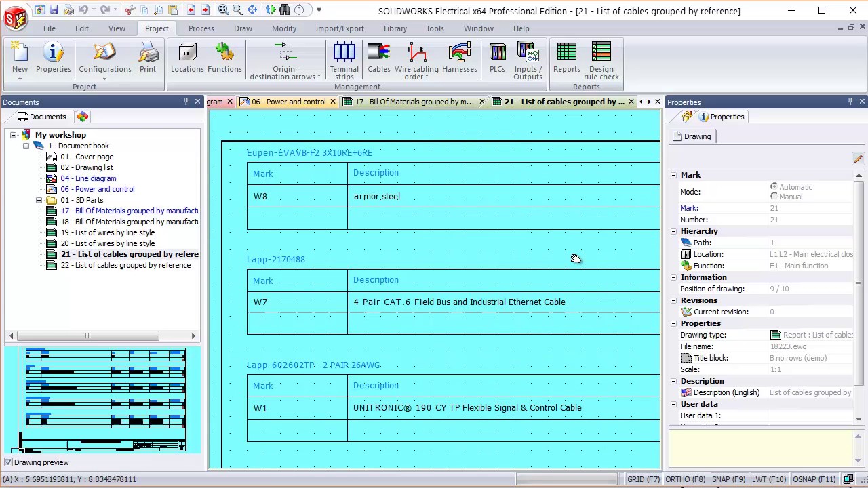Select Automatic mark mode radio button
The width and height of the screenshot is (868, 488).
pyautogui.click(x=774, y=186)
